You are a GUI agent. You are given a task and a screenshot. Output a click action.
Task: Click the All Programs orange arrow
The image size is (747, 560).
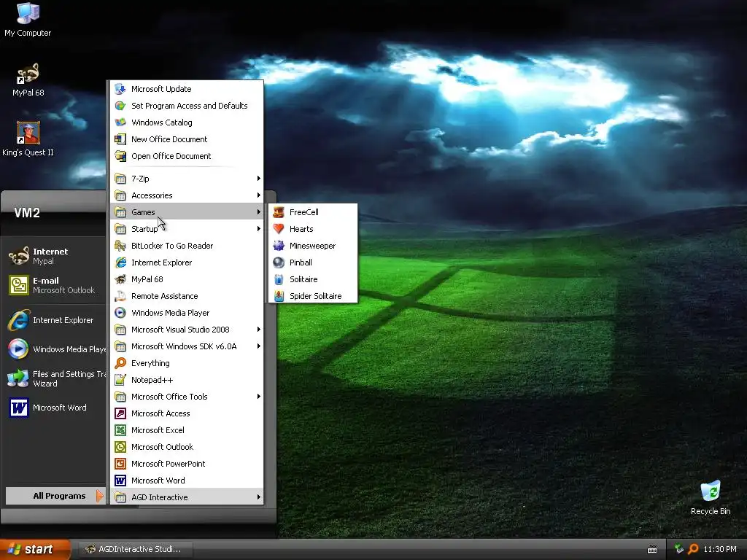pyautogui.click(x=99, y=496)
